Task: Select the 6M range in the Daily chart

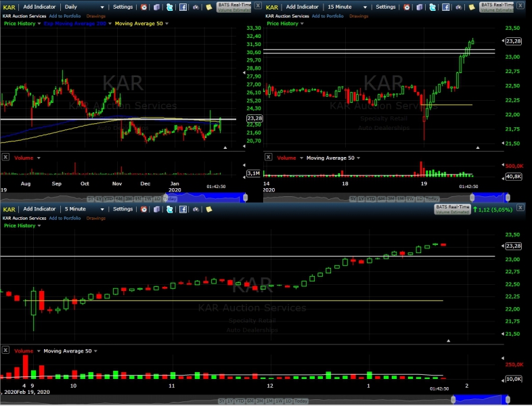Action: click(x=119, y=199)
